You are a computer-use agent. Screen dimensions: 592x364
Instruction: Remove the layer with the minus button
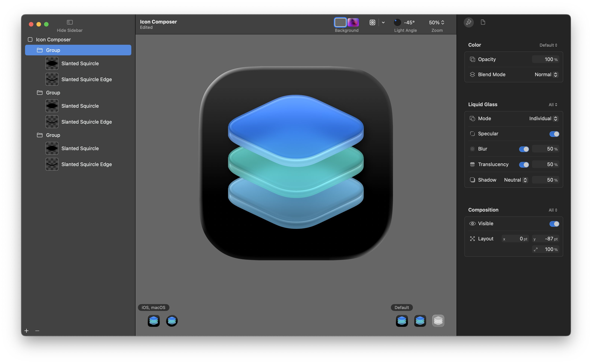37,331
